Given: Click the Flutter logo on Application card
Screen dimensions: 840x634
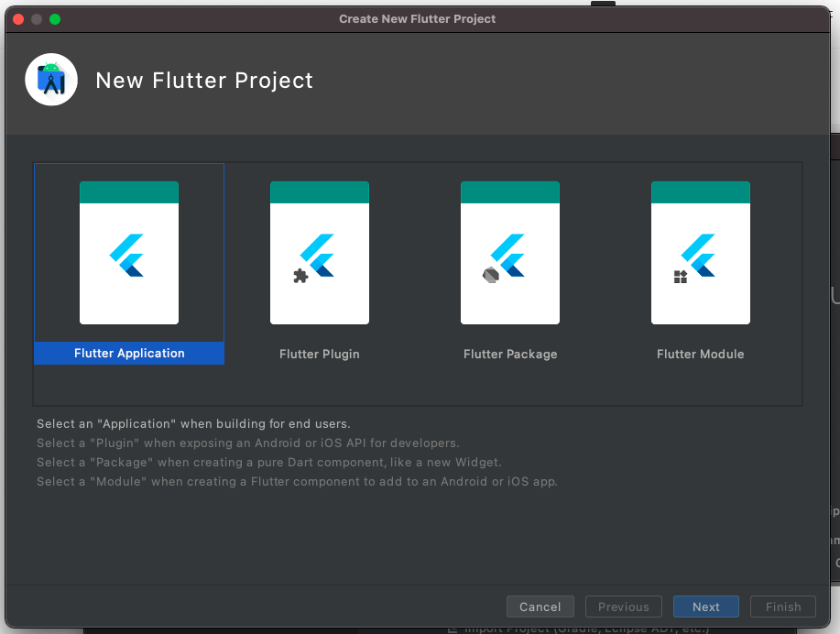Looking at the screenshot, I should (x=127, y=255).
